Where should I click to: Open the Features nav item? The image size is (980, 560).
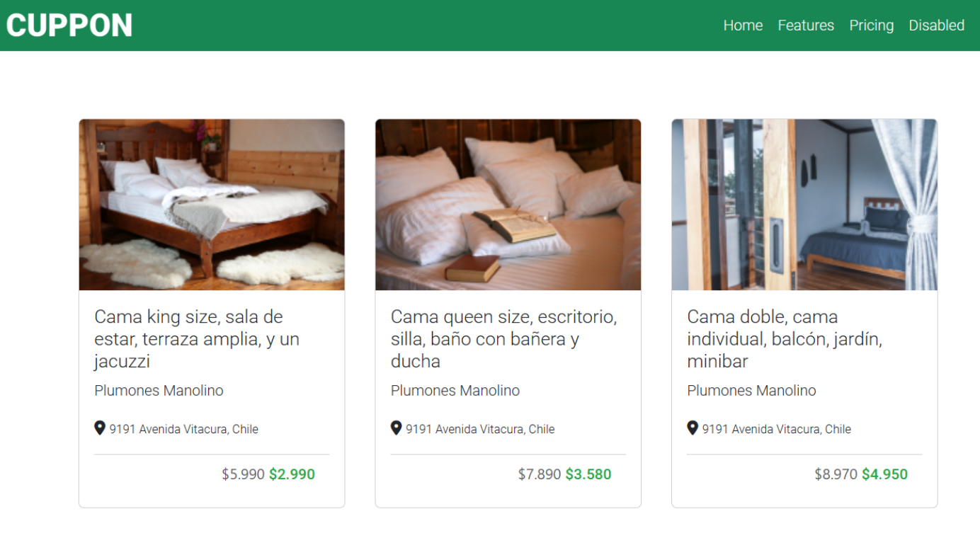806,25
